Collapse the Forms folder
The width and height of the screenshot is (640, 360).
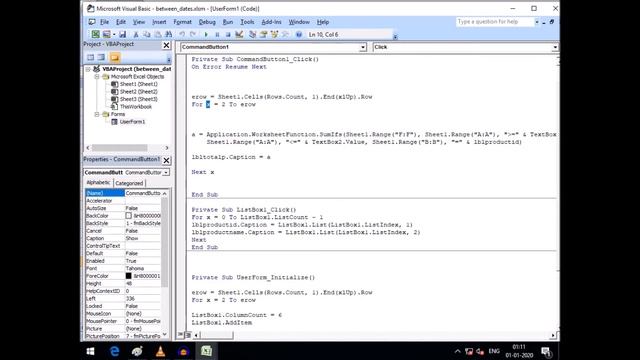pos(97,114)
